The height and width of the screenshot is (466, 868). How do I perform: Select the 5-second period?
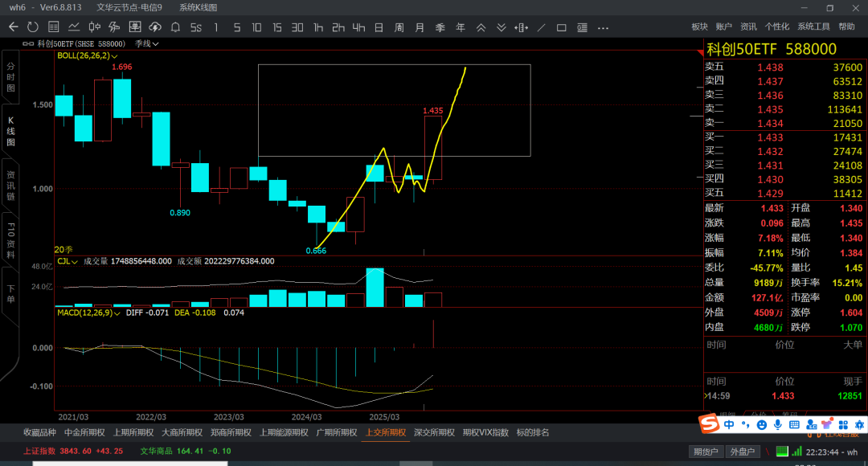pyautogui.click(x=196, y=27)
